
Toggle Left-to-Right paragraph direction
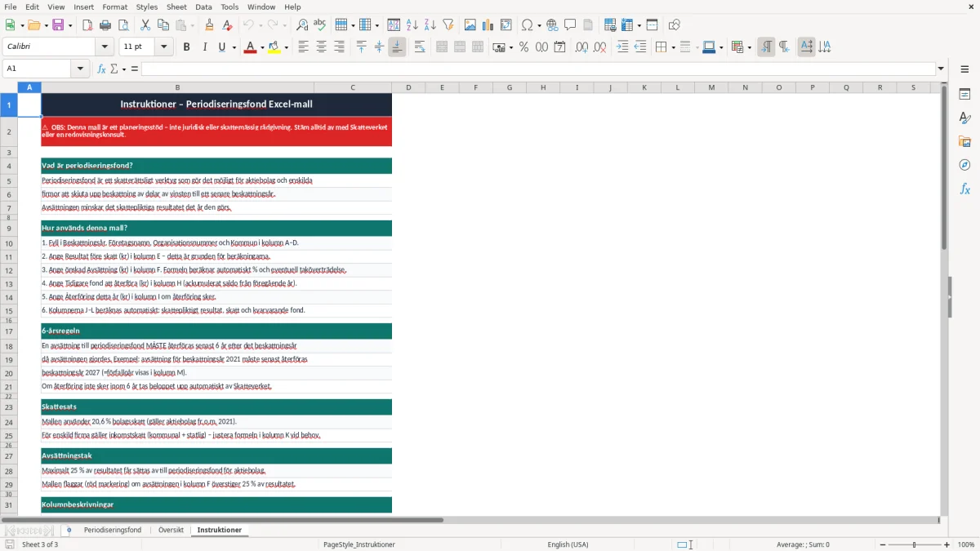point(766,47)
